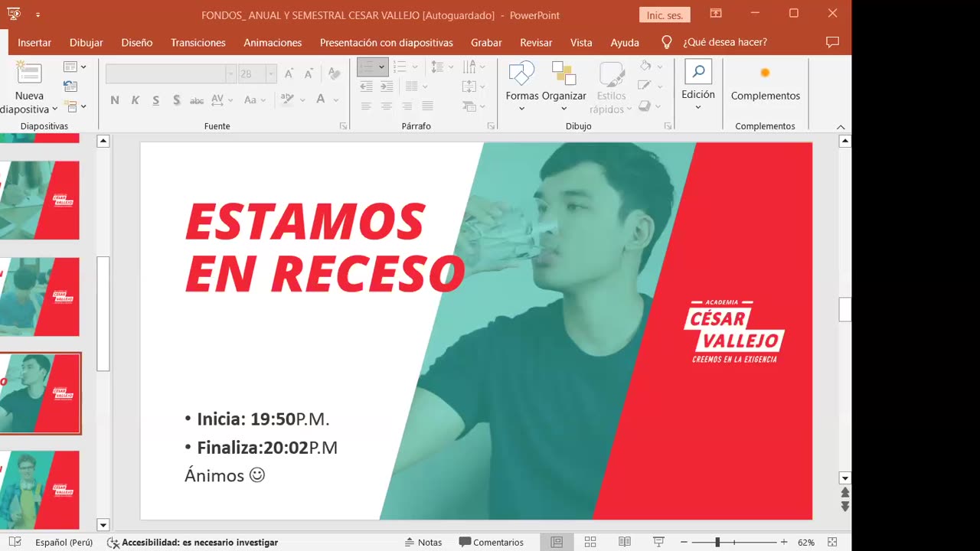Click the reset slide (Restablecer) icon
The height and width of the screenshot is (551, 980).
click(x=70, y=86)
